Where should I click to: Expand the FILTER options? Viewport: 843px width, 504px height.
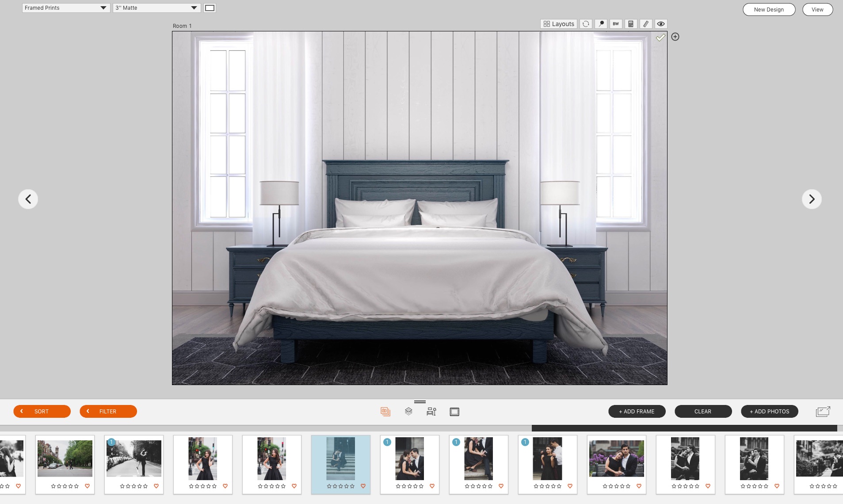108,411
